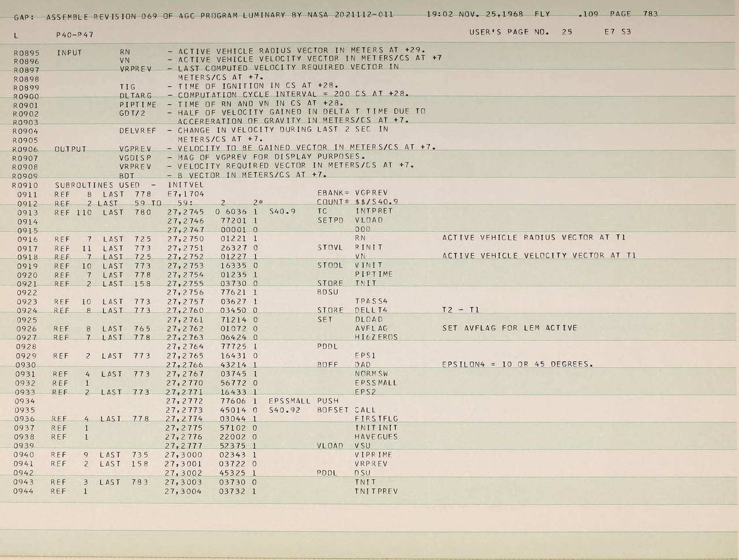Click 'LAST 783' reference on line 0943

(x=124, y=482)
